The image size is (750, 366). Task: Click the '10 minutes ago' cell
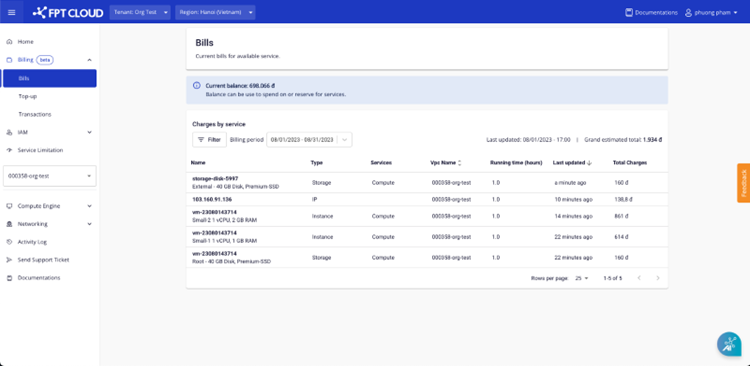click(574, 200)
